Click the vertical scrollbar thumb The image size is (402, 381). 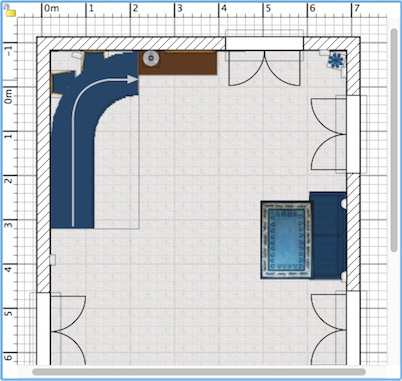pos(394,140)
